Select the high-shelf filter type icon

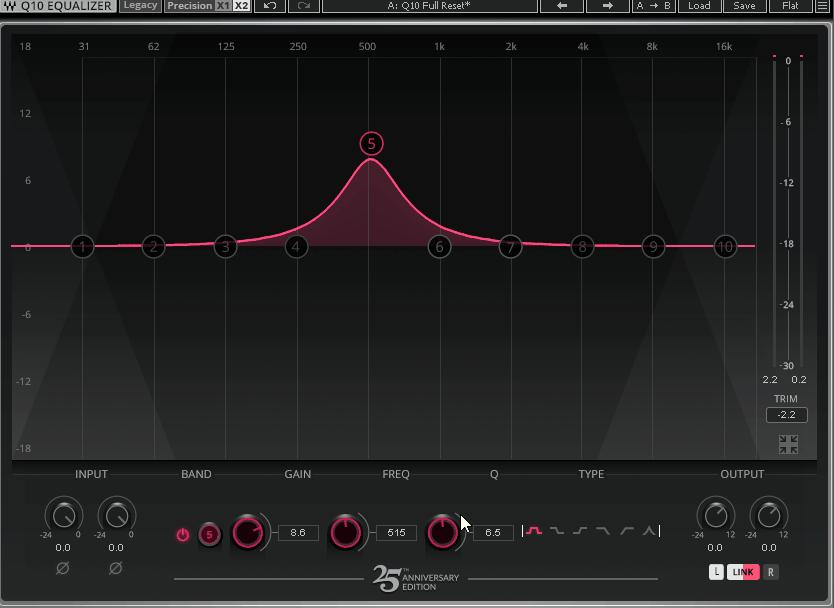point(579,531)
